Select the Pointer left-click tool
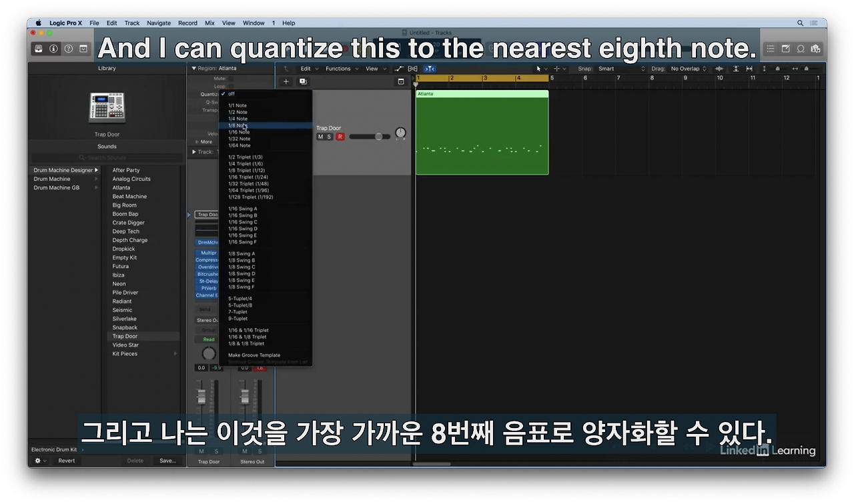The image size is (854, 504). [x=541, y=69]
